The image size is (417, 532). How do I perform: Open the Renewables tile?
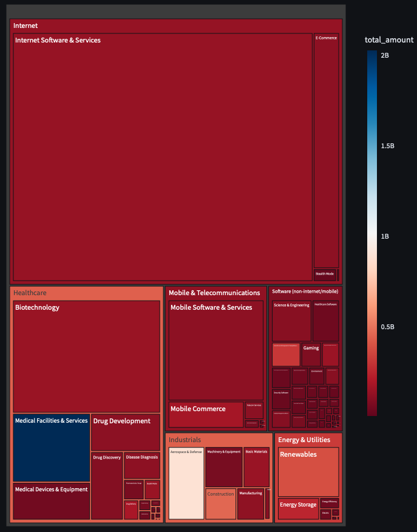[x=308, y=472]
